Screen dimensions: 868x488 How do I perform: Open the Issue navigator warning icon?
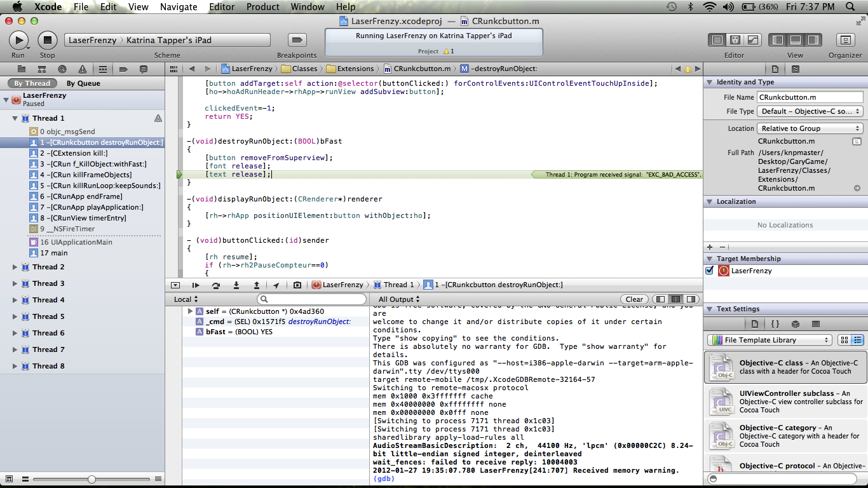(x=82, y=69)
